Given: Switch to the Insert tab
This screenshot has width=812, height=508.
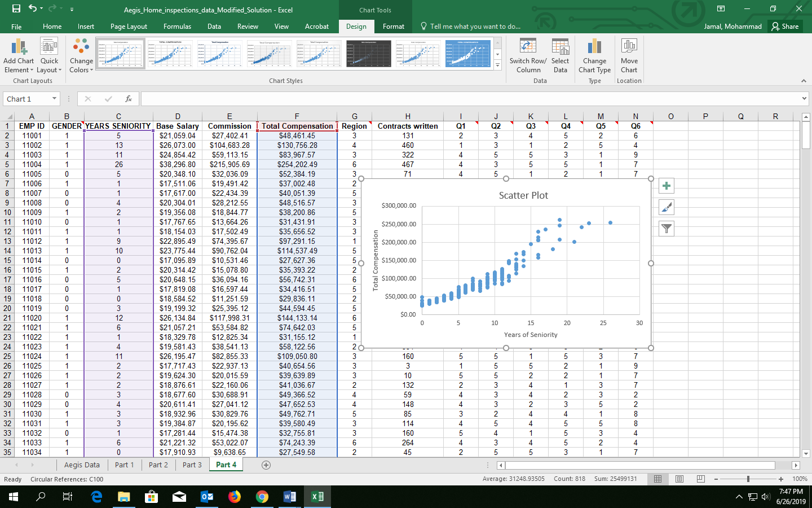Looking at the screenshot, I should coord(86,27).
